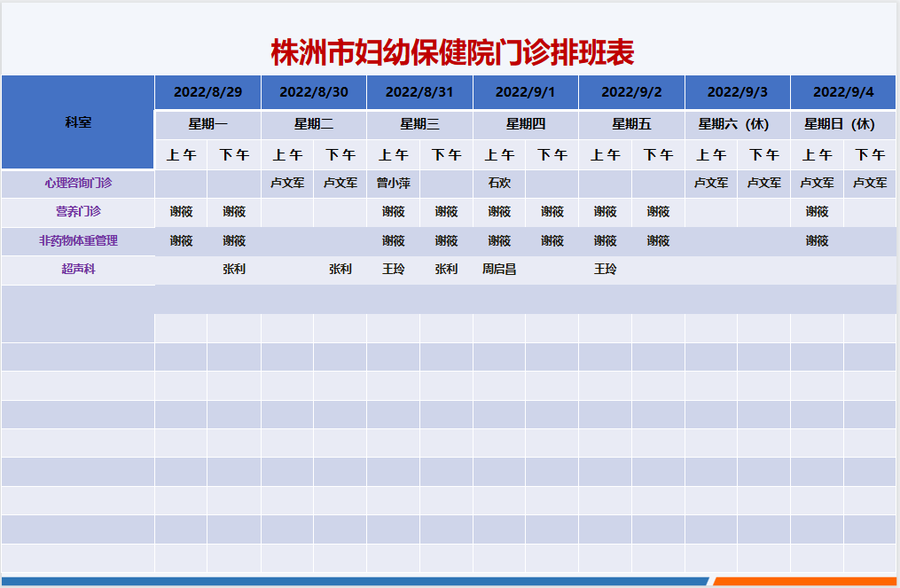Select the 心理咨询门诊 department row label
This screenshot has width=900, height=588.
[x=78, y=184]
